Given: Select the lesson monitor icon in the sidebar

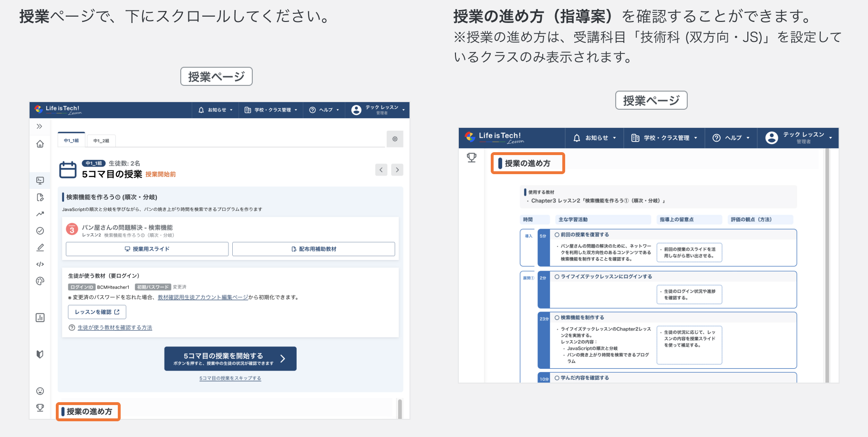Looking at the screenshot, I should pos(40,180).
